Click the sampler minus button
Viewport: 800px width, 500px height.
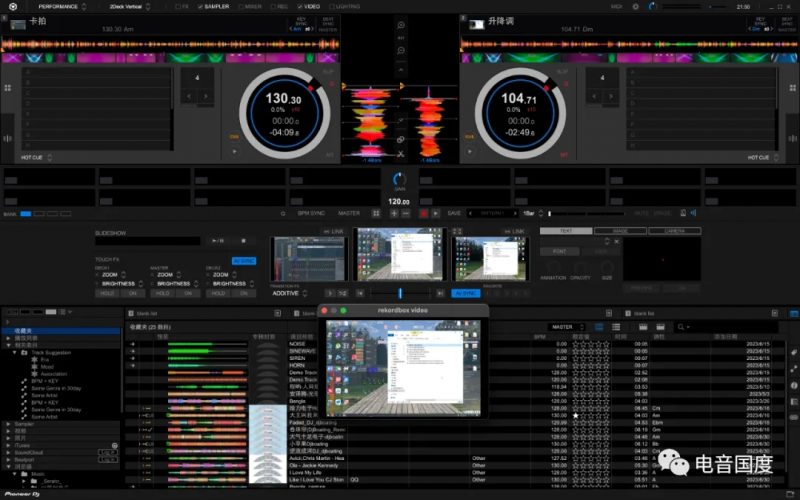[x=406, y=213]
